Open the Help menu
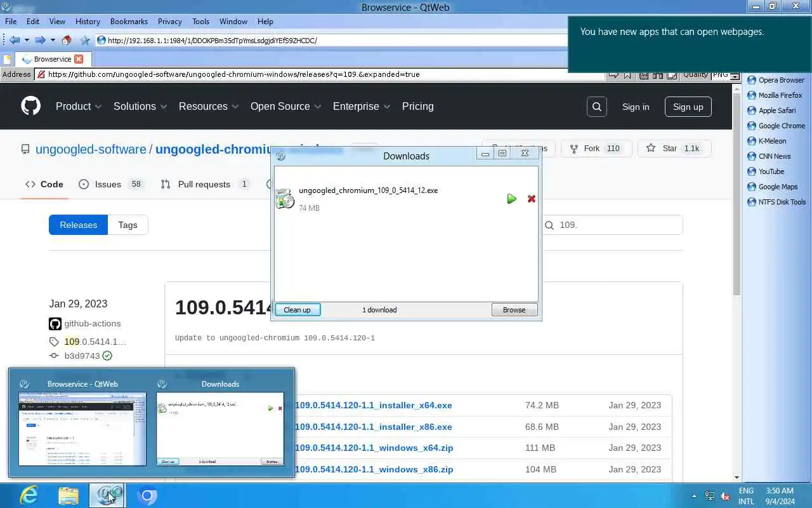The image size is (812, 508). coord(265,21)
